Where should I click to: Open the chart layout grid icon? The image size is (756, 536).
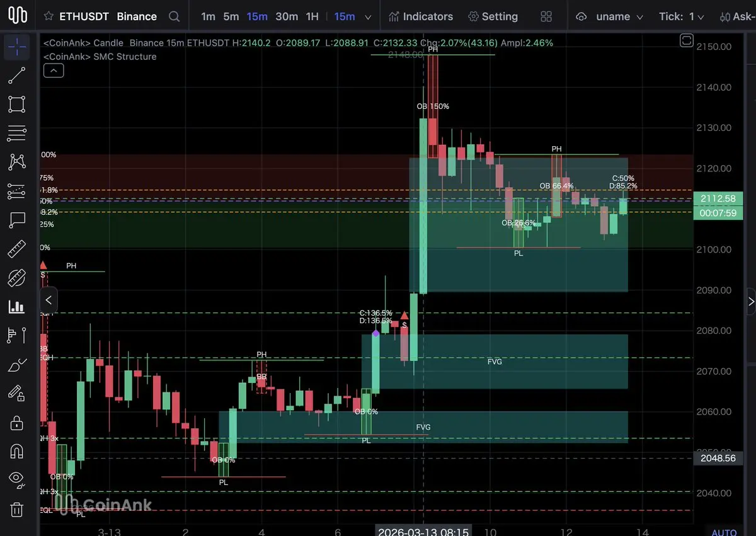tap(546, 16)
